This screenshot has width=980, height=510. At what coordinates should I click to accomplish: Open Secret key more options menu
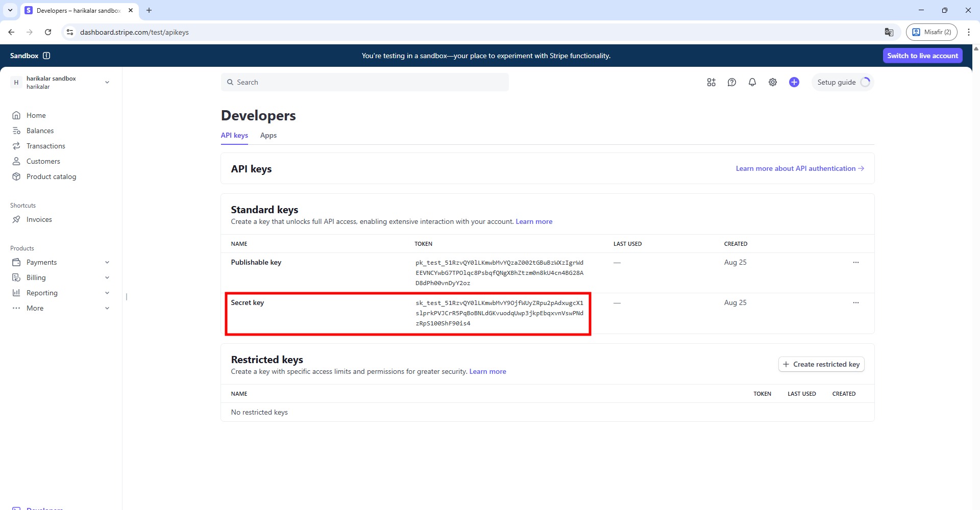tap(855, 302)
